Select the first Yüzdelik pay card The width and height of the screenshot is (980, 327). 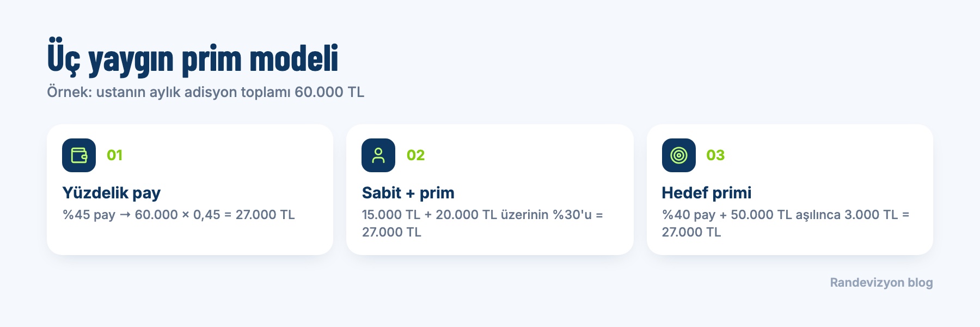190,190
